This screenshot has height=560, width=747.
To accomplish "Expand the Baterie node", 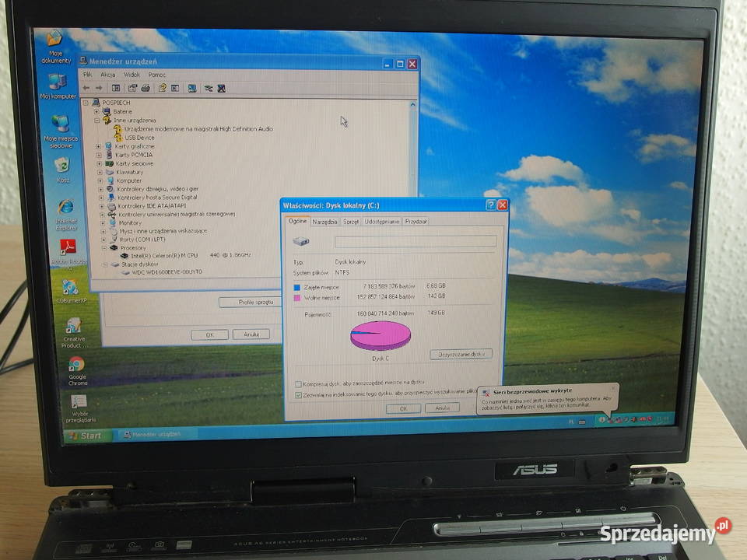I will (96, 111).
